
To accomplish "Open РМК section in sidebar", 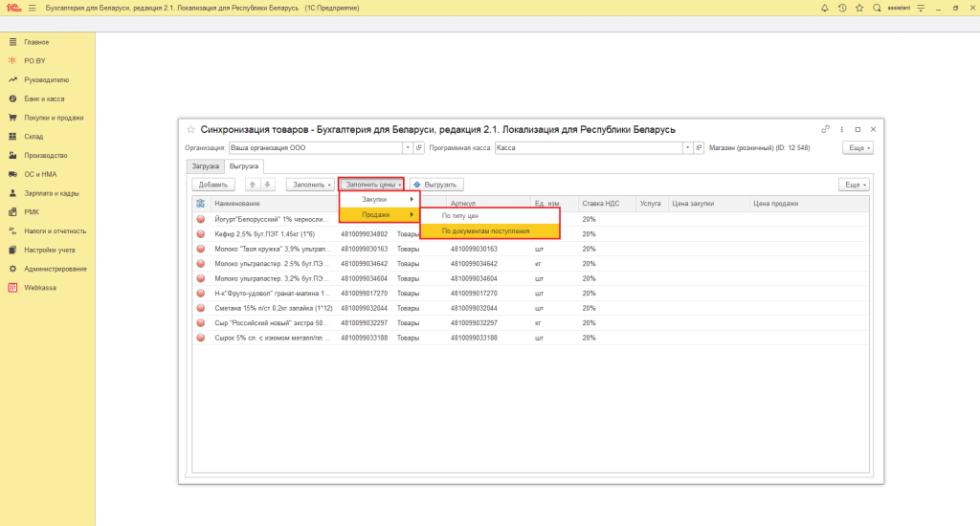I will (32, 211).
